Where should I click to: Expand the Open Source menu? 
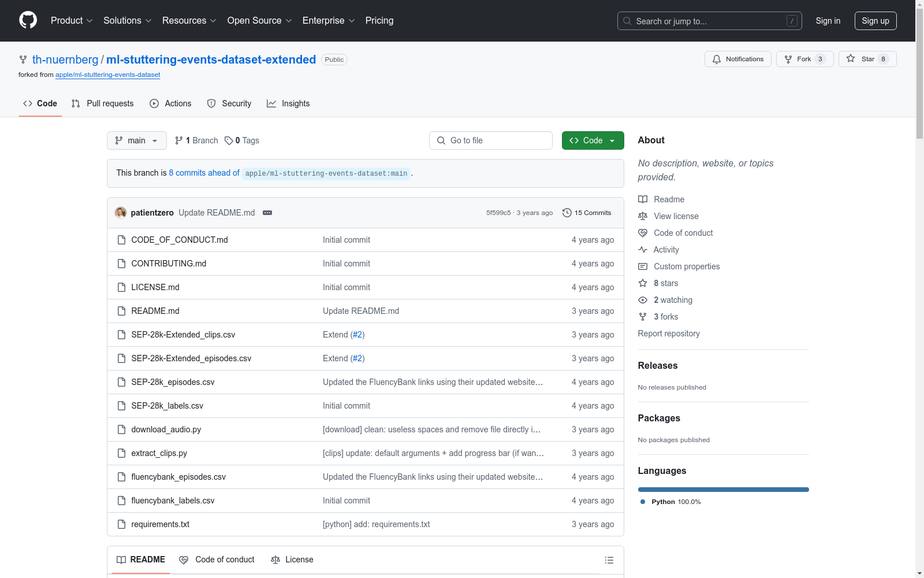(260, 20)
